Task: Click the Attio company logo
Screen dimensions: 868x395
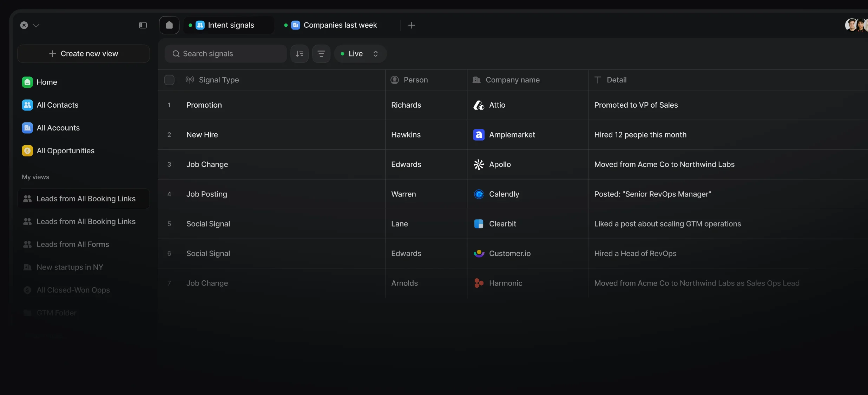Action: tap(479, 105)
